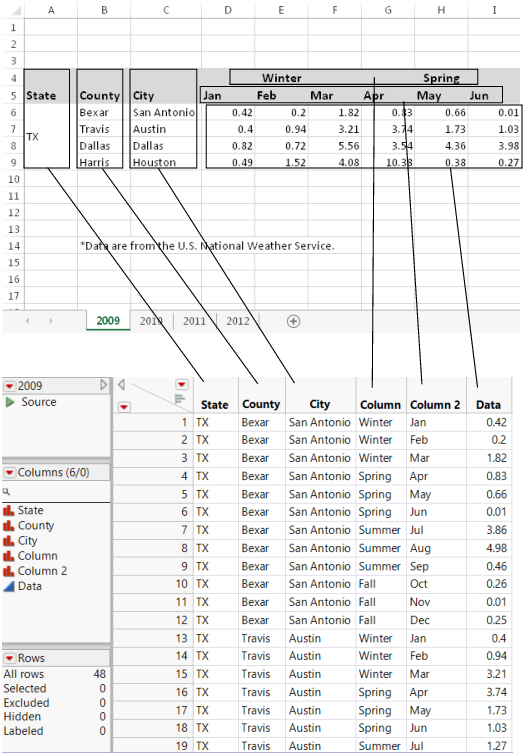The image size is (524, 755).
Task: Click the Labeled rows entry
Action: (54, 731)
